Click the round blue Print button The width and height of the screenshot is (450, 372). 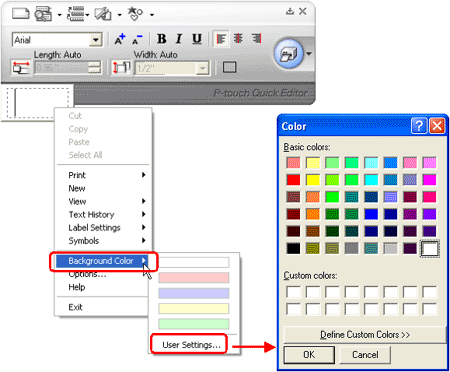[x=289, y=53]
